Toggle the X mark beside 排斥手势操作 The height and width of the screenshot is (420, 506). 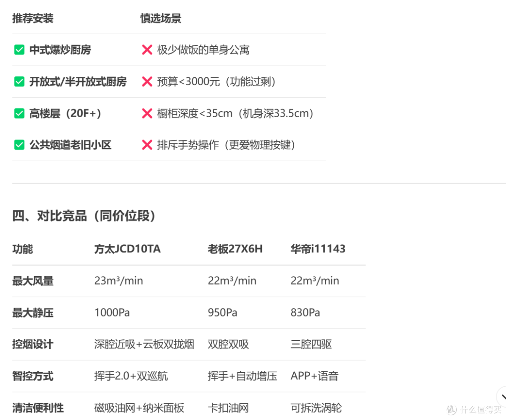pos(147,145)
